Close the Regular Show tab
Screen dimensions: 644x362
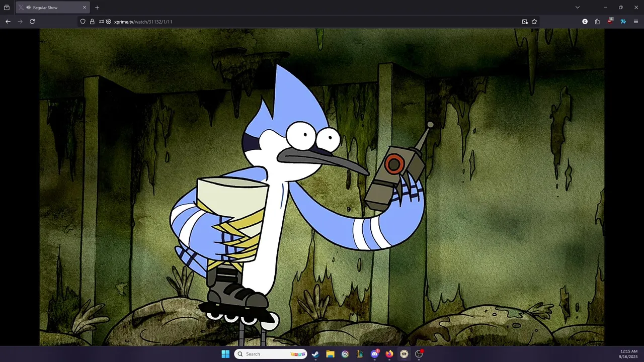[x=85, y=8]
